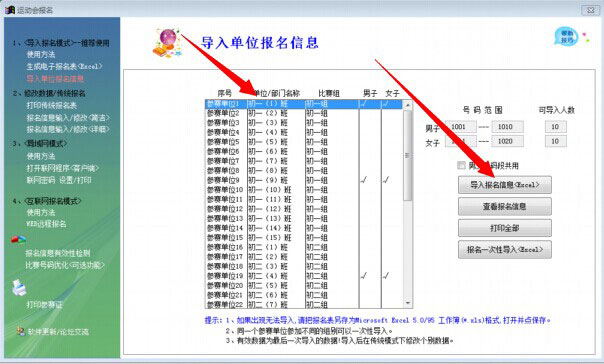
Task: Click the 女子 可导入人数 field
Action: pos(555,141)
